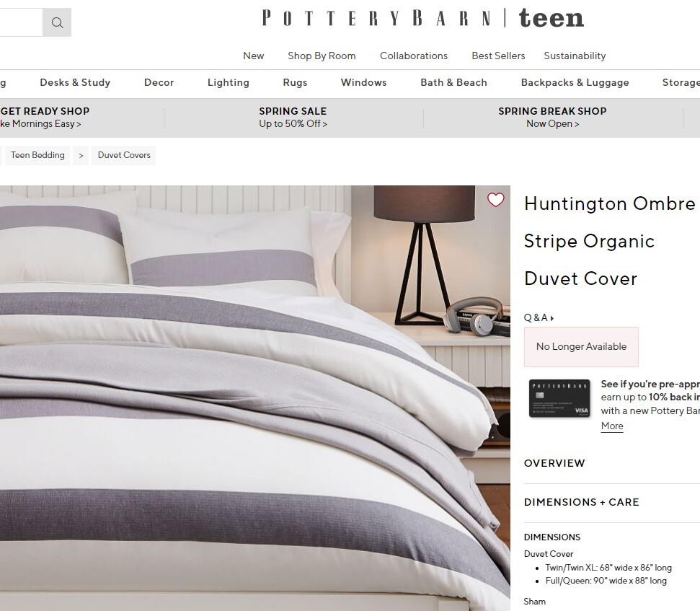Select the Rugs category
Image resolution: width=700 pixels, height=611 pixels.
[295, 83]
